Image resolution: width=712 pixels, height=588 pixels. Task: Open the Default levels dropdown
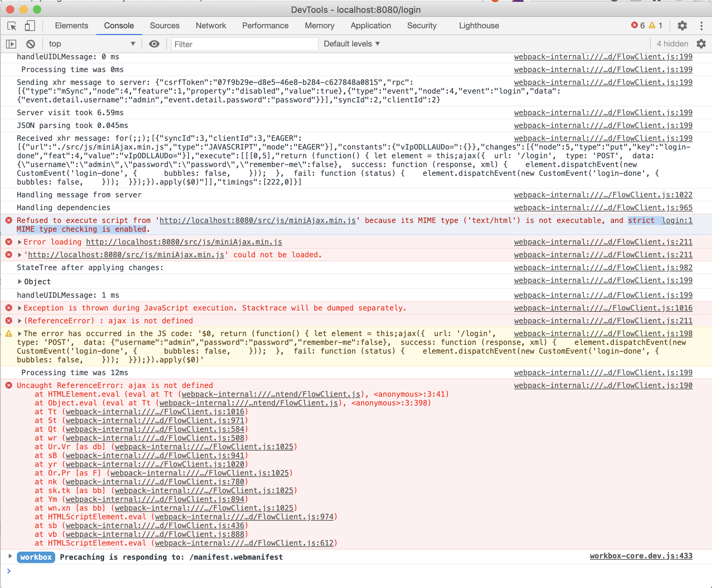pos(352,44)
